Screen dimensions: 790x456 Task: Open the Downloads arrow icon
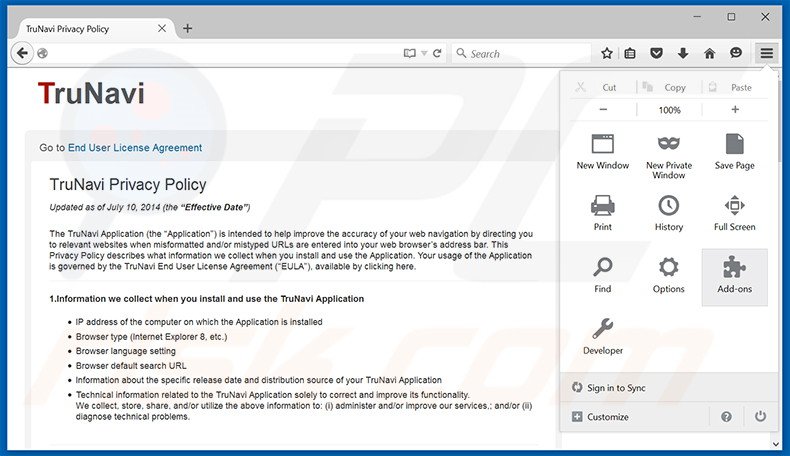[683, 53]
